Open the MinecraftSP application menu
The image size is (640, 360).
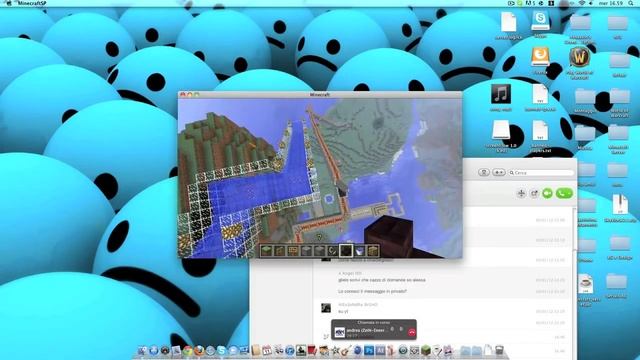click(32, 3)
